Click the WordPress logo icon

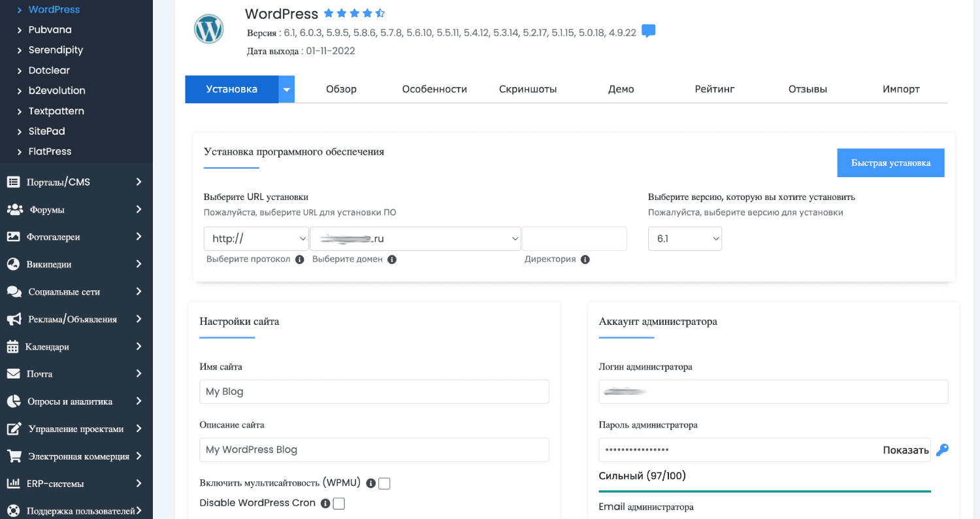pyautogui.click(x=208, y=29)
